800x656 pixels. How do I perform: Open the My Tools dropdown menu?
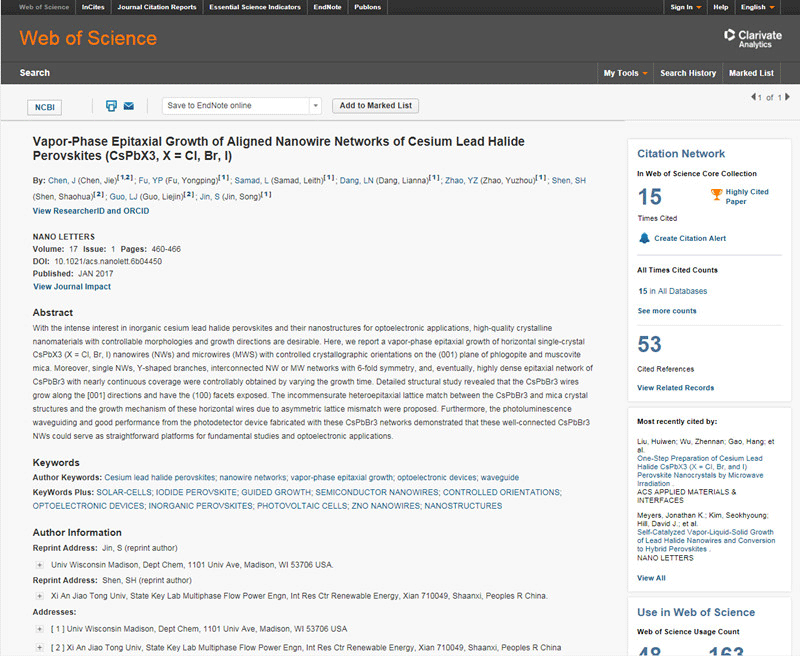(625, 73)
